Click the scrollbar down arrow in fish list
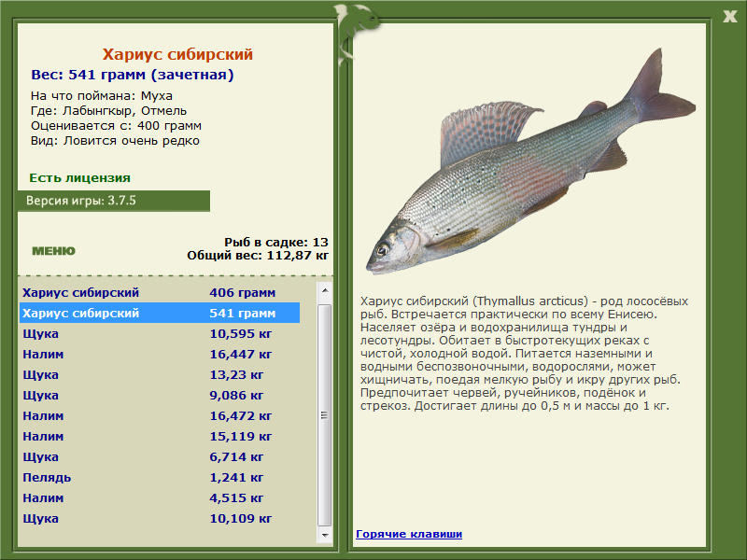The height and width of the screenshot is (560, 747). 324,535
